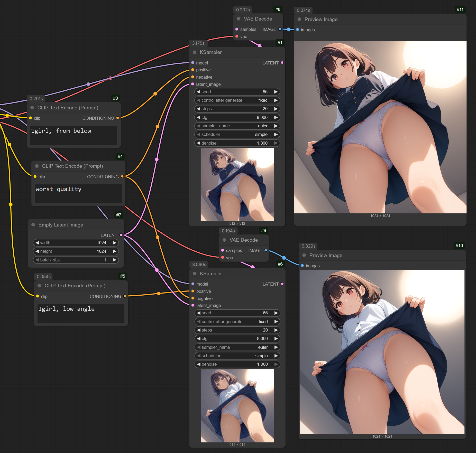Viewport: 476px width, 453px height.
Task: Open sampler_name dropdown in KSampler #6
Action: click(x=237, y=347)
